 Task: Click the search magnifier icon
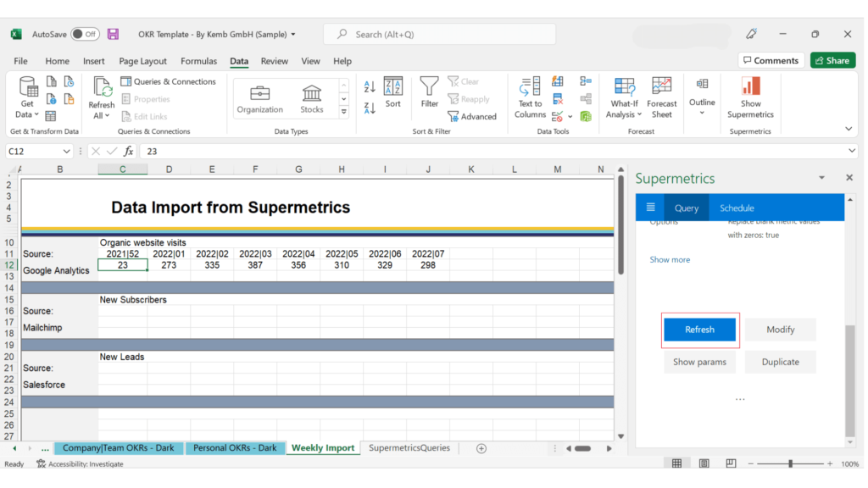342,34
